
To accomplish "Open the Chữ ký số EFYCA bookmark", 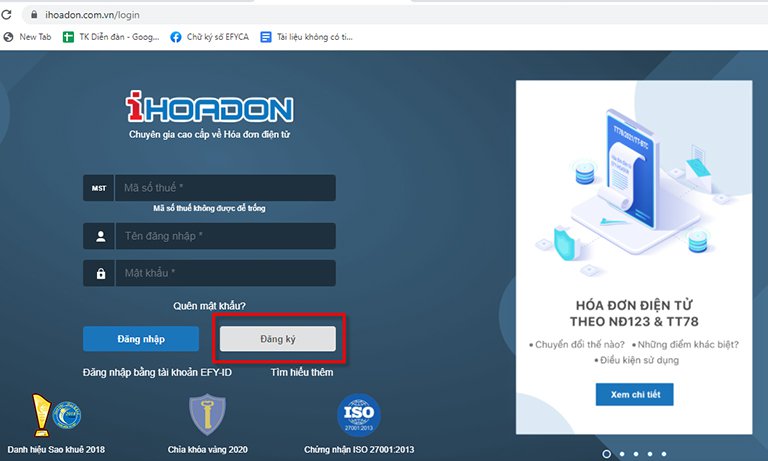I will point(209,37).
